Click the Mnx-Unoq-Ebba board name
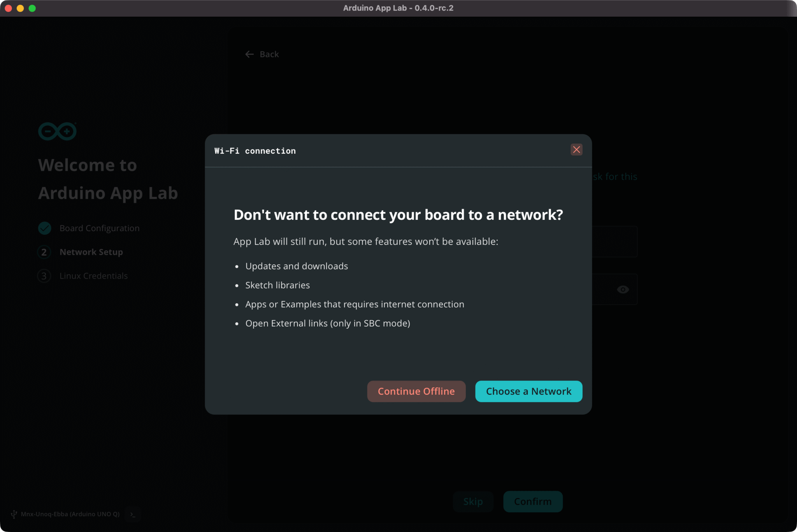The width and height of the screenshot is (797, 532). pos(70,514)
